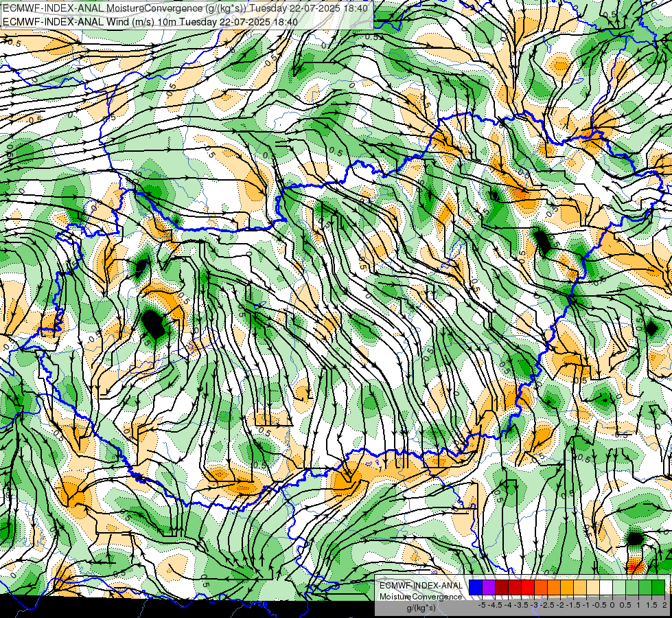This screenshot has width=672, height=618.
Task: Select palest green swatch 0 to 0.5
Action: 619,588
